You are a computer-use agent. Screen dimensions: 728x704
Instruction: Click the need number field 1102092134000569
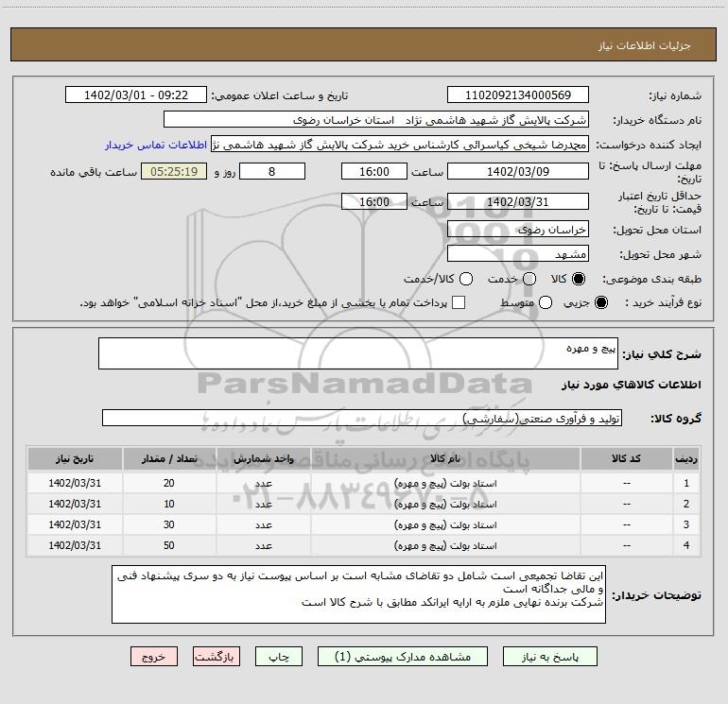point(518,94)
